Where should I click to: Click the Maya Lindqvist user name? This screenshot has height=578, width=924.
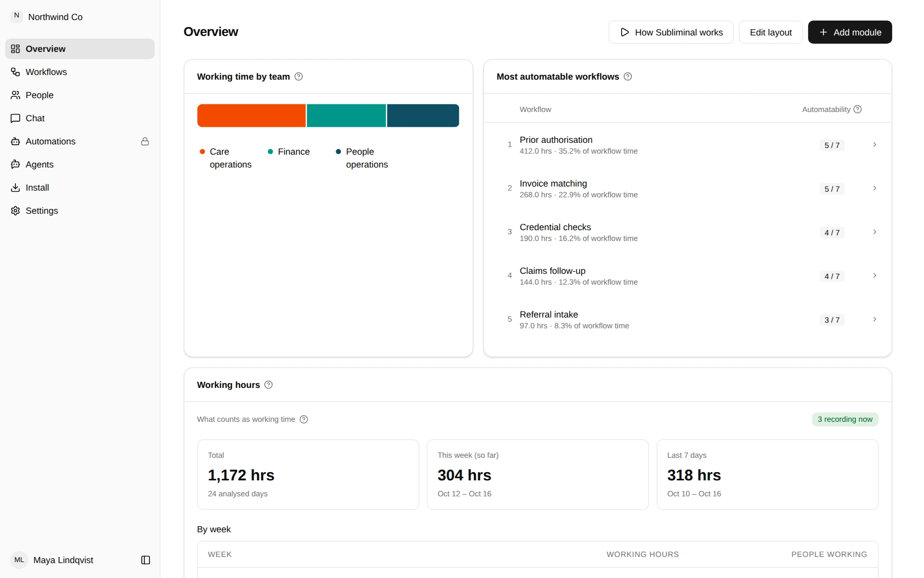click(x=63, y=560)
